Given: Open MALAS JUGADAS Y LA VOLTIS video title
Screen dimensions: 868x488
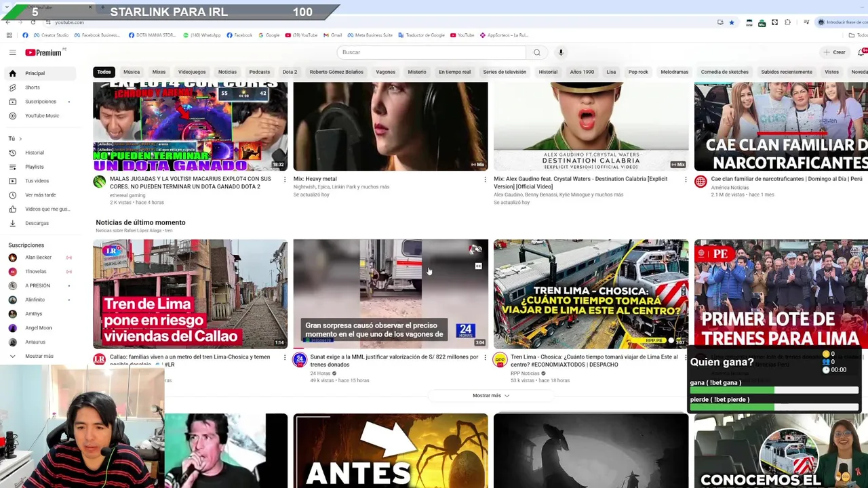Looking at the screenshot, I should (x=191, y=183).
